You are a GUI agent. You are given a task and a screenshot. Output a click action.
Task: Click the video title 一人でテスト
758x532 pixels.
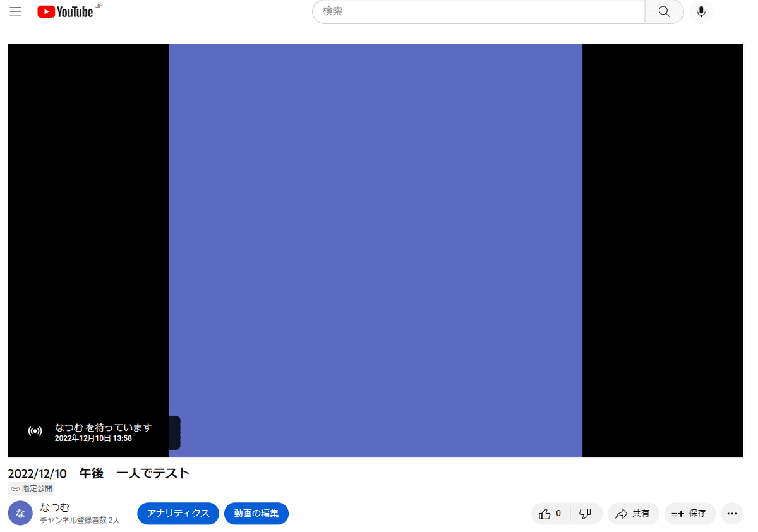[x=99, y=473]
